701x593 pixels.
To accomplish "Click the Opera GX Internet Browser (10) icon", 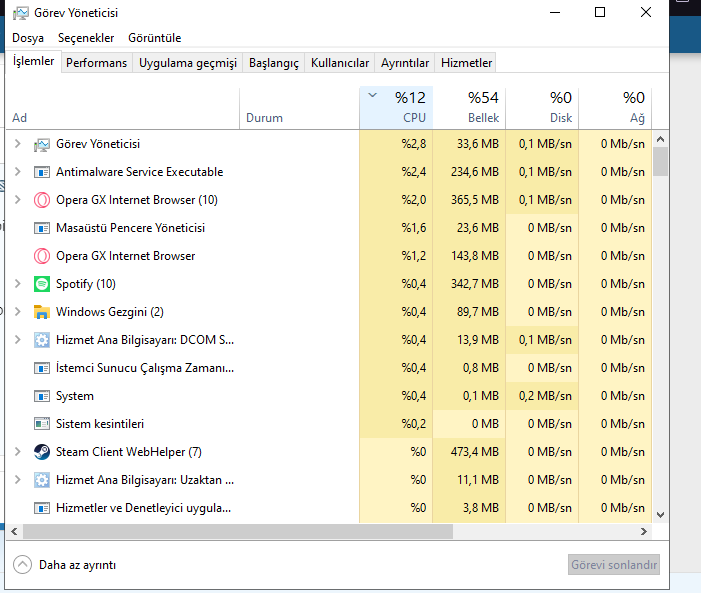I will (42, 200).
